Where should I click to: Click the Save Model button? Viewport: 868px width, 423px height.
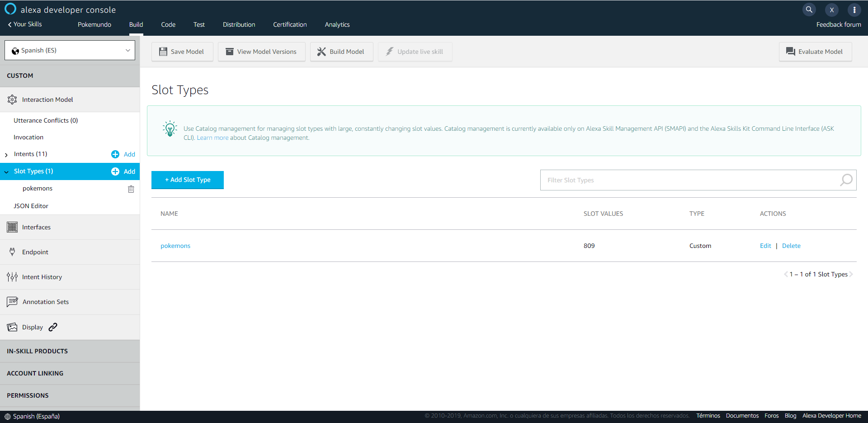coord(182,52)
